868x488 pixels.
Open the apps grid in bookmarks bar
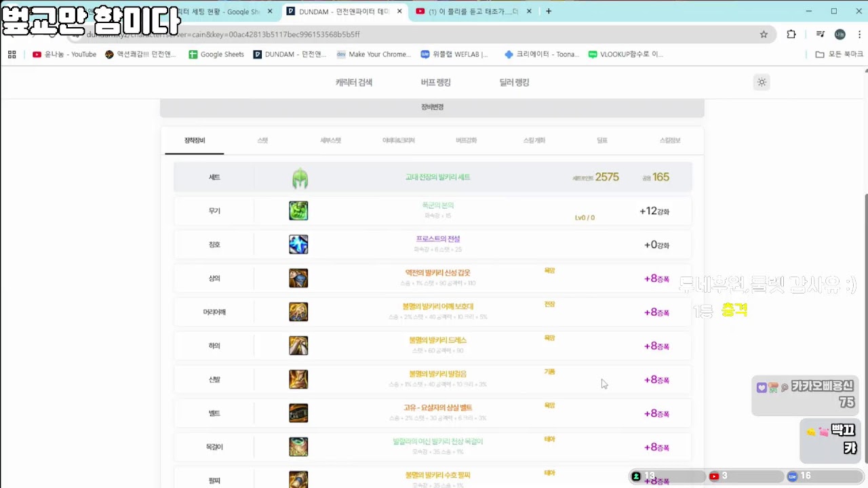coord(12,54)
